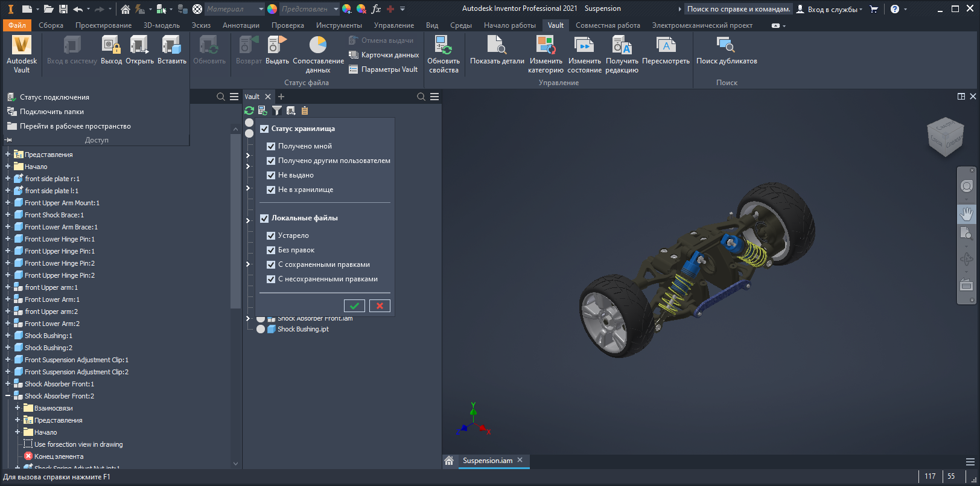Expand the Front Shock Brace:1 node
The image size is (980, 486).
coord(8,215)
